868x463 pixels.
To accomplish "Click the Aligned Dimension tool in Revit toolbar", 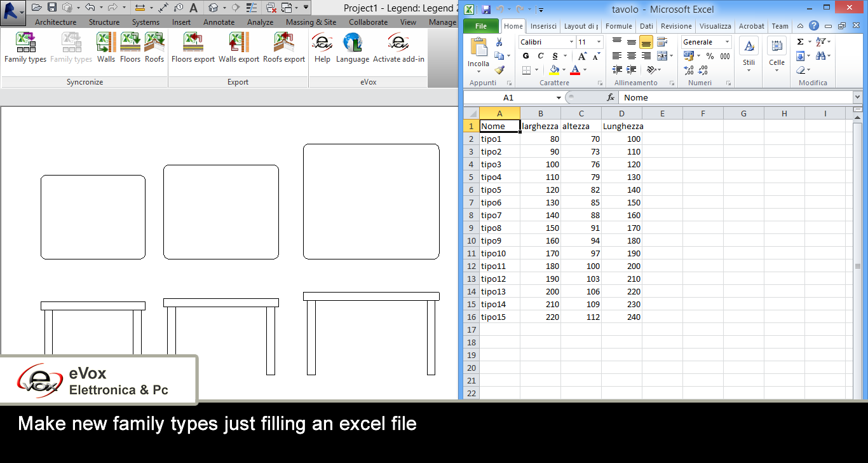I will pos(163,8).
